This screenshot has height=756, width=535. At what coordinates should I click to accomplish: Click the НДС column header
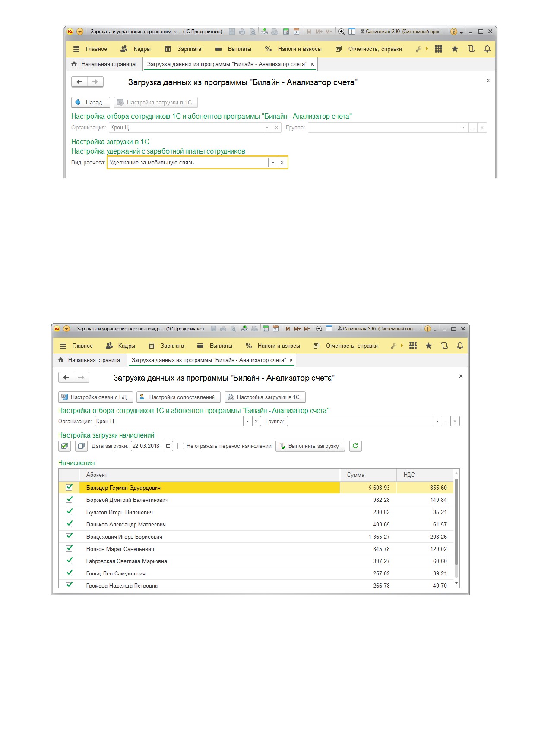click(x=425, y=475)
